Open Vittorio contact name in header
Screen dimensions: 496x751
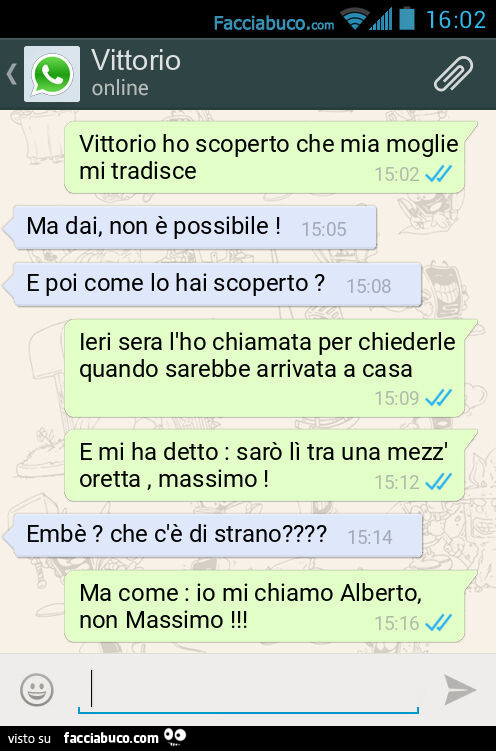[x=136, y=60]
